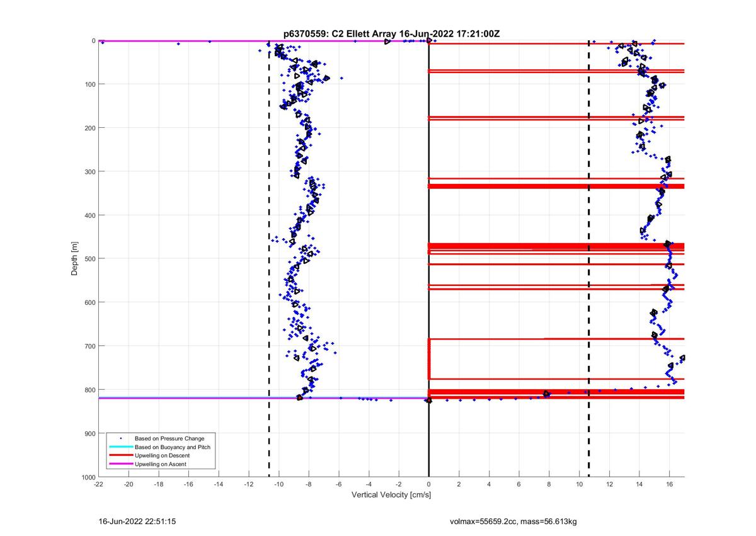The image size is (756, 536).
Task: Click the '800' depth tick label
Action: pos(89,390)
